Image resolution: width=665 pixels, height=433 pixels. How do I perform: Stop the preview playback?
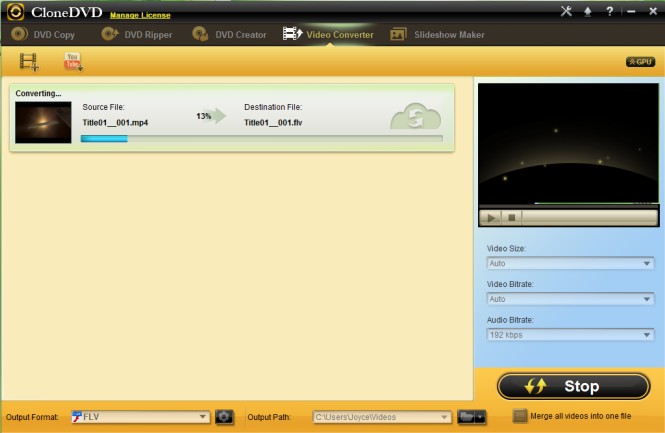click(511, 218)
